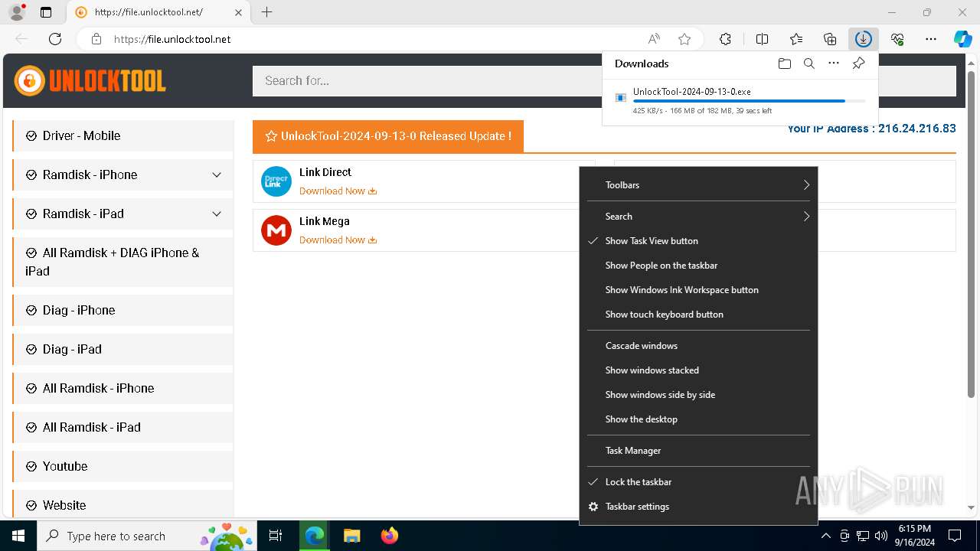The height and width of the screenshot is (551, 980).
Task: Expand the Ramdisk - iPad section
Action: point(217,214)
